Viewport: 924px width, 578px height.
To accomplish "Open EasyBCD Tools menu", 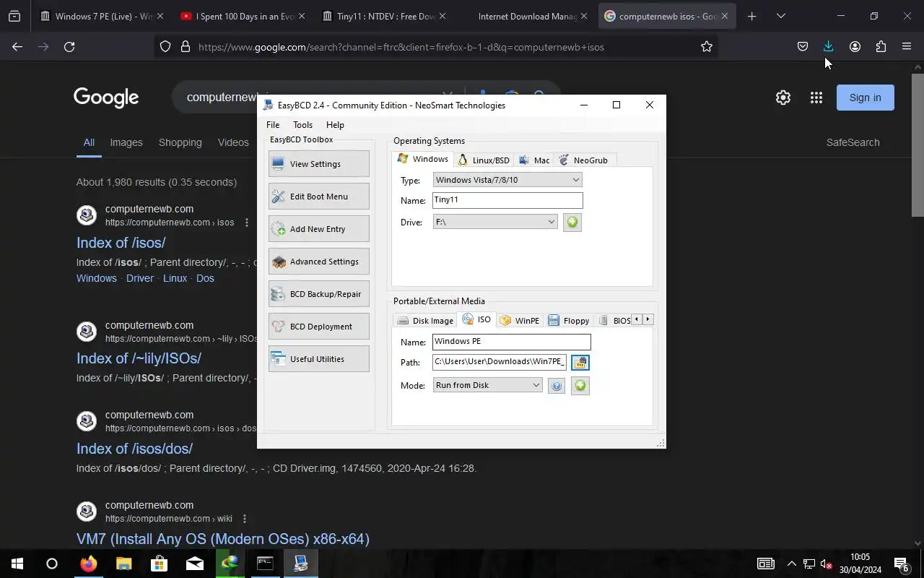I will [x=302, y=125].
